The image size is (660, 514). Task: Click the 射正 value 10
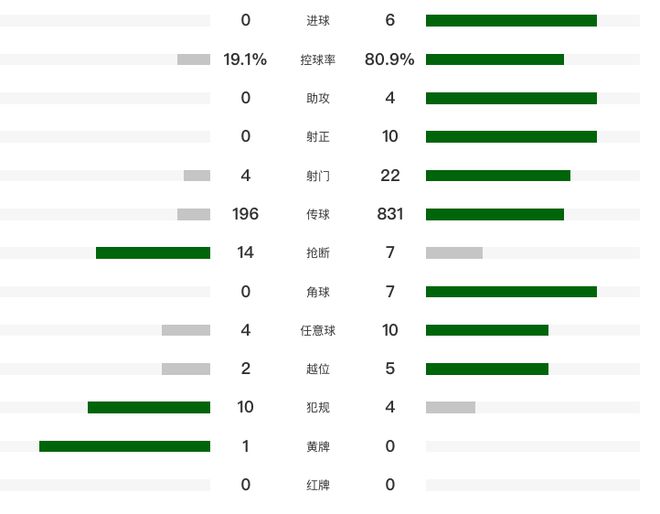390,136
